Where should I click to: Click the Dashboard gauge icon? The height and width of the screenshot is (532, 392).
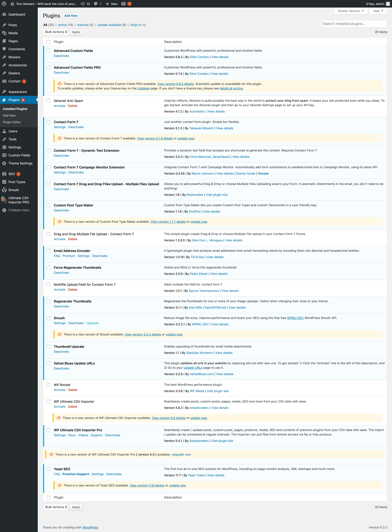[4, 15]
